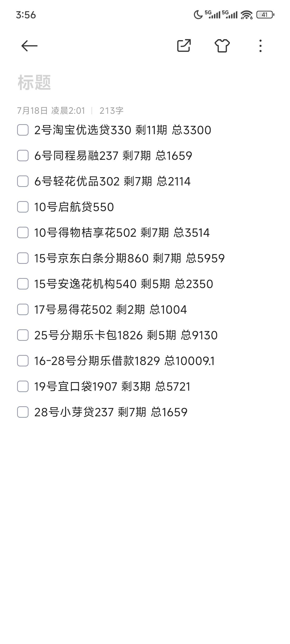Tap the moon do-not-disturb status icon

pos(198,15)
